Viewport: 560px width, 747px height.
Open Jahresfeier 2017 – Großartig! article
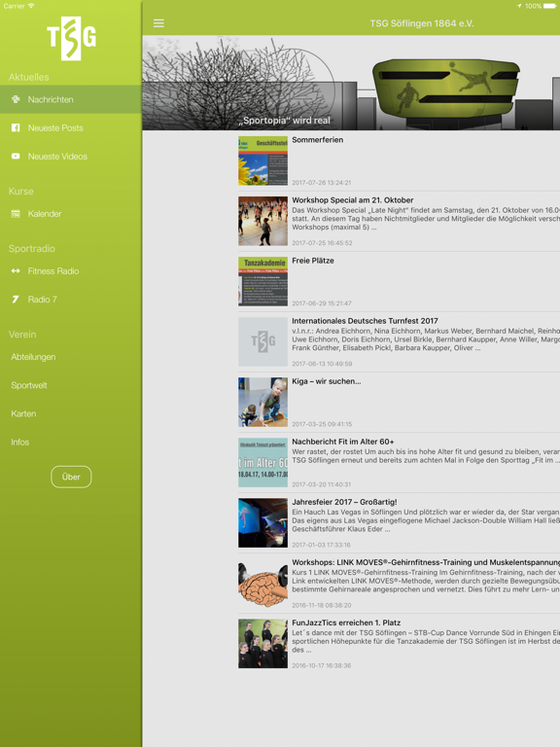[344, 502]
